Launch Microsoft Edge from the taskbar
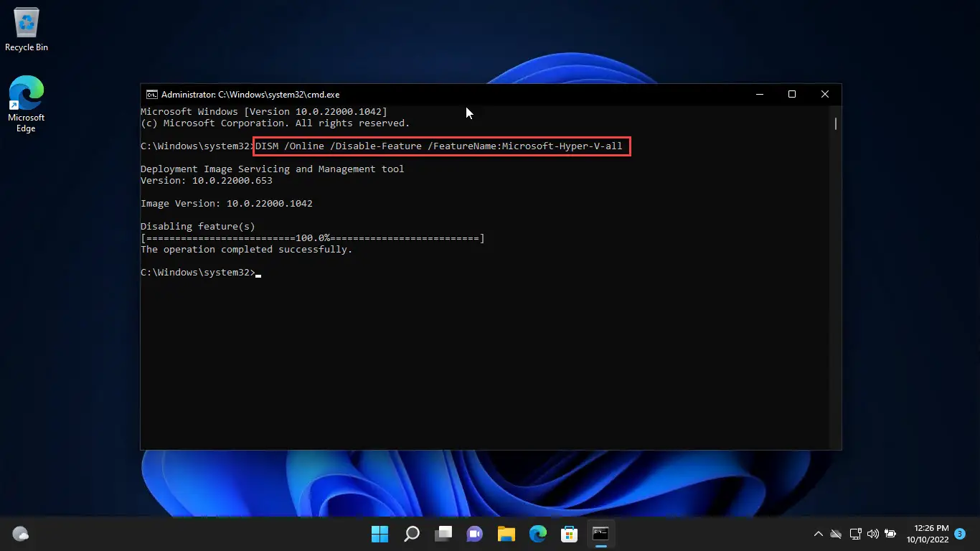This screenshot has height=551, width=980. 538,534
